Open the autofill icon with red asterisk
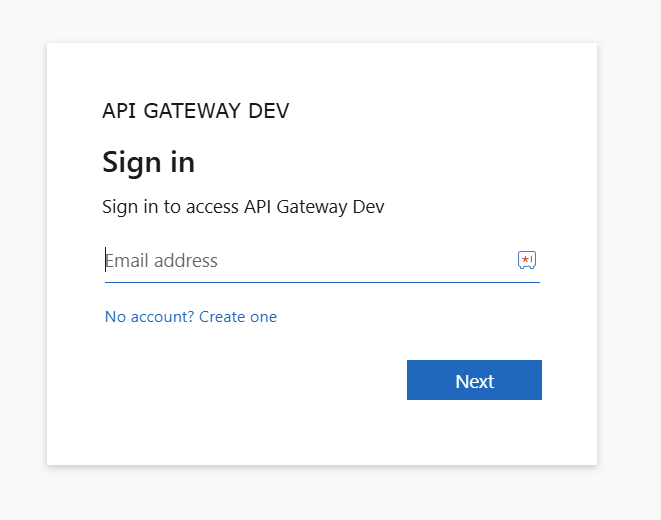Screen dimensions: 661x520 click(527, 260)
